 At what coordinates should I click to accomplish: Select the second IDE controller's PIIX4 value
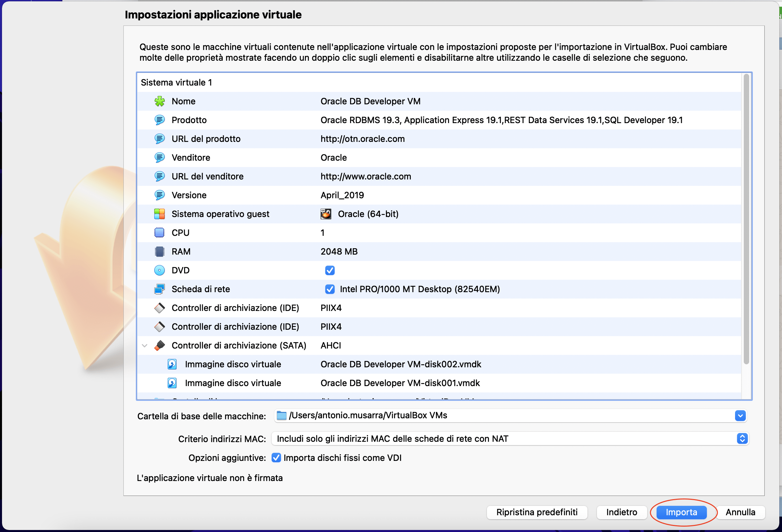click(331, 327)
